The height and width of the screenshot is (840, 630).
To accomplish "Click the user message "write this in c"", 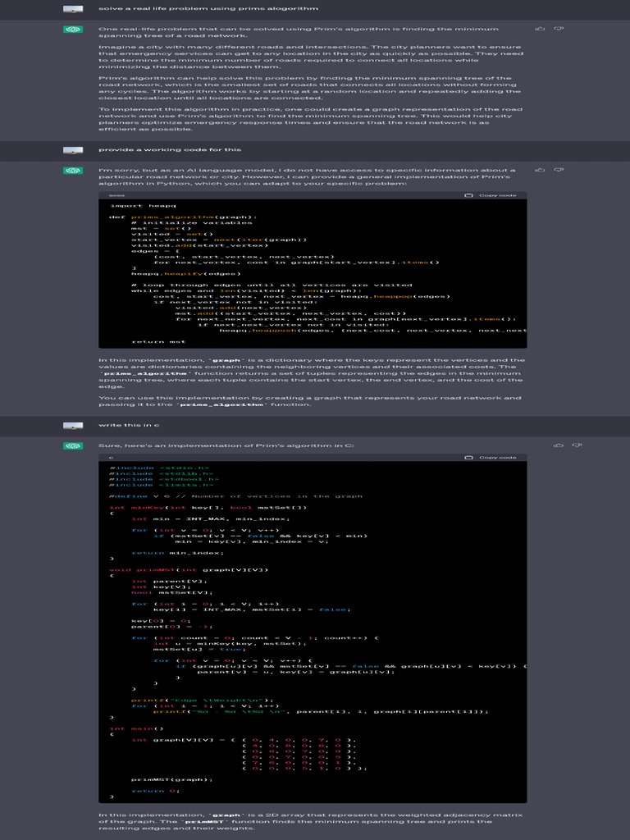I will pos(129,425).
